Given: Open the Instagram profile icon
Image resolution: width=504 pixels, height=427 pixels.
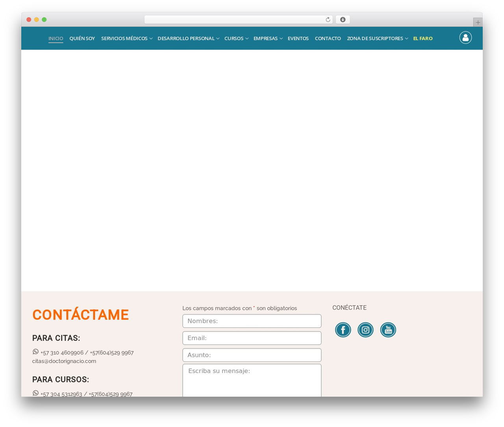Looking at the screenshot, I should coord(365,330).
